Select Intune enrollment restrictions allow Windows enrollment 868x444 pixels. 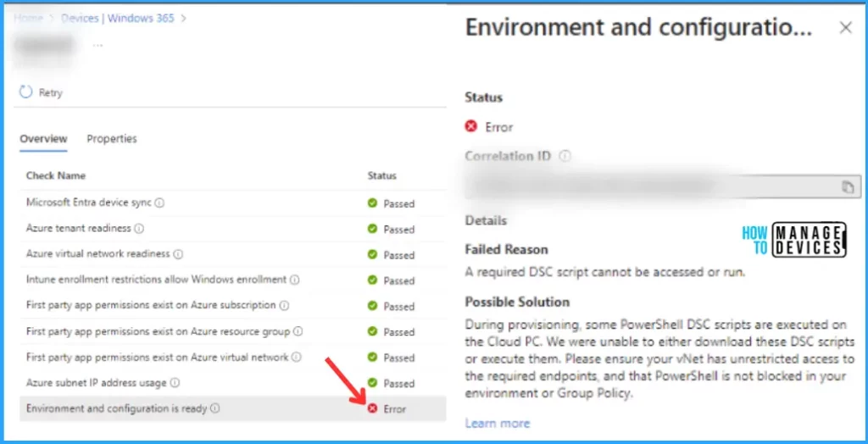point(232,280)
